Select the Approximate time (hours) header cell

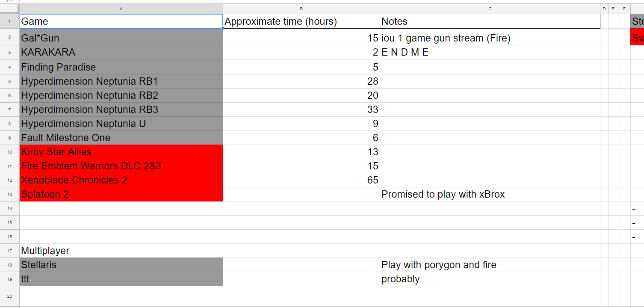(301, 21)
